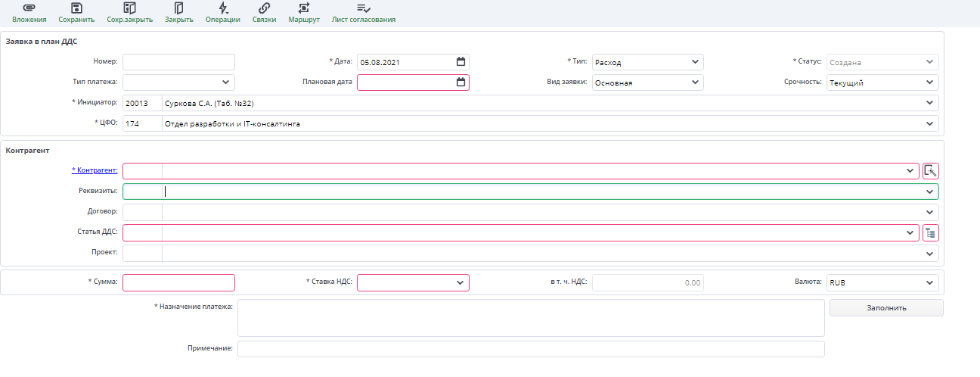The height and width of the screenshot is (377, 980).
Task: Expand the Тип dropdown showing Расход
Action: click(695, 62)
